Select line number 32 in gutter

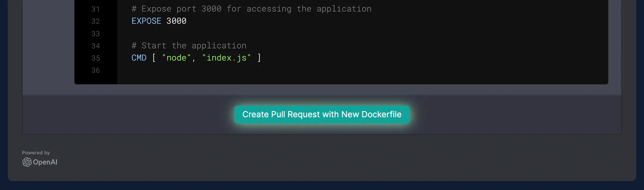[96, 21]
